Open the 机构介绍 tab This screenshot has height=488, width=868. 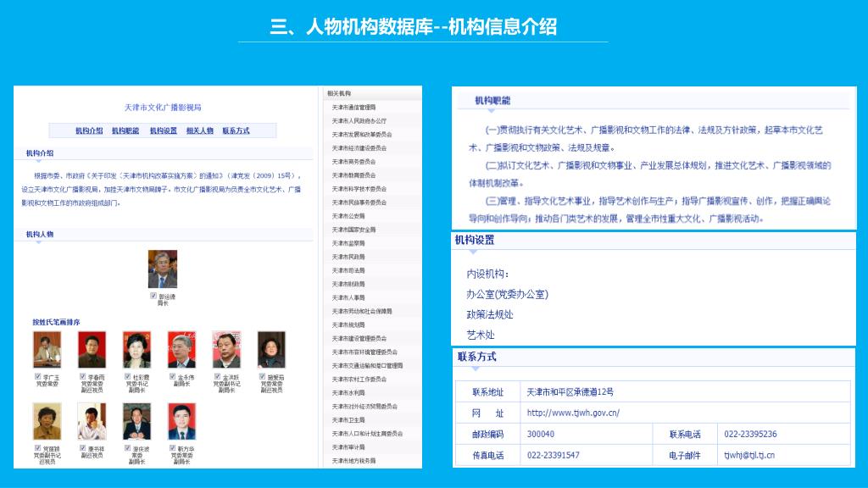pyautogui.click(x=89, y=130)
